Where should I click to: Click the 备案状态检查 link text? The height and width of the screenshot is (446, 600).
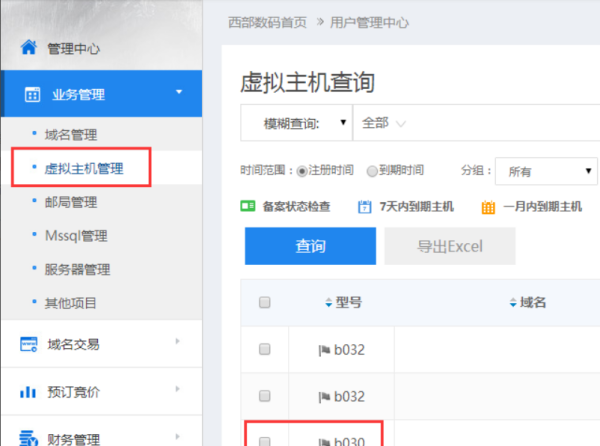pos(296,207)
